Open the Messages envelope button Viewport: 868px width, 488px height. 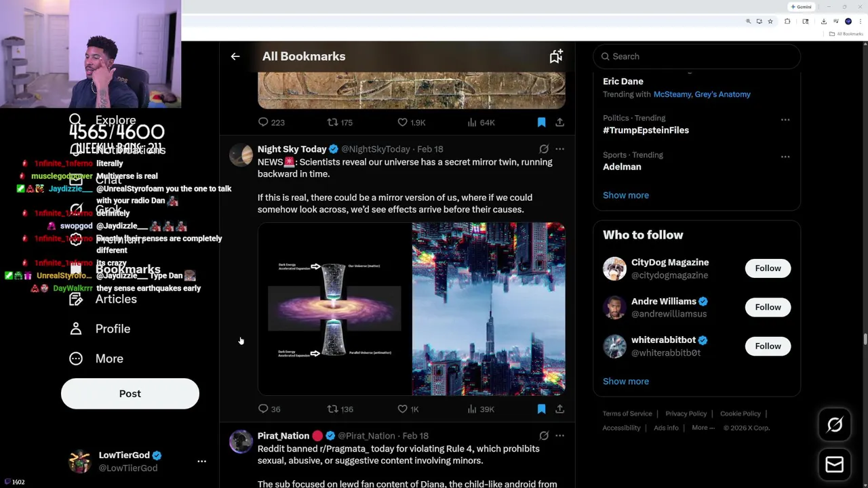click(835, 465)
